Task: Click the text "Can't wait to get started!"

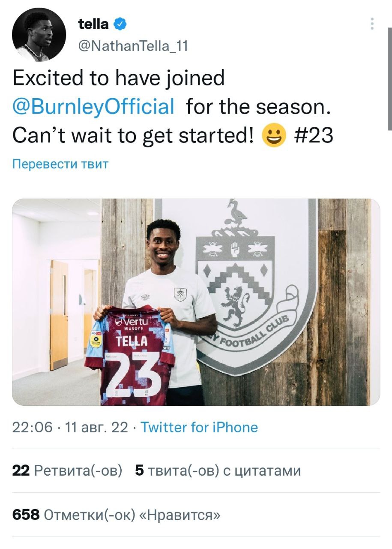Action: coord(133,135)
